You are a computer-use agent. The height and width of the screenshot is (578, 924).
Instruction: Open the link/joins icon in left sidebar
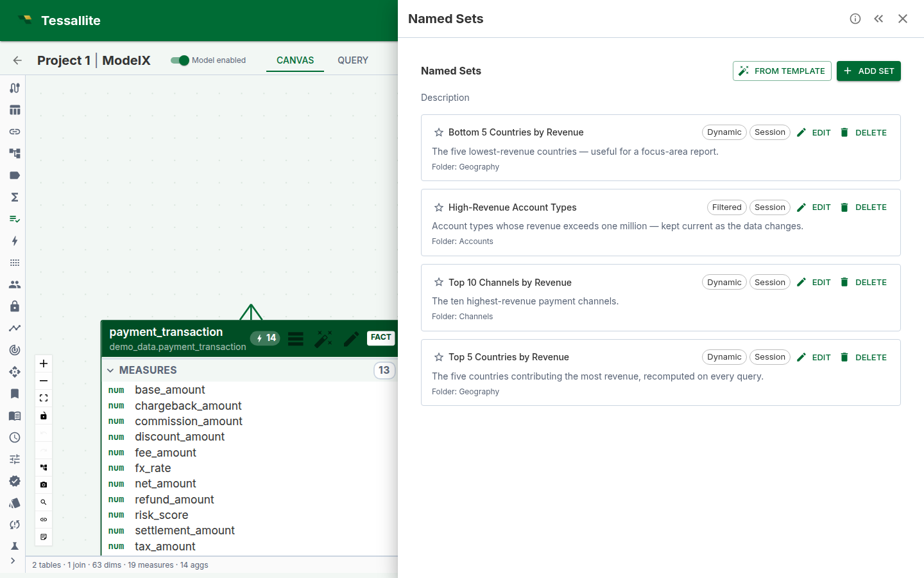tap(15, 132)
